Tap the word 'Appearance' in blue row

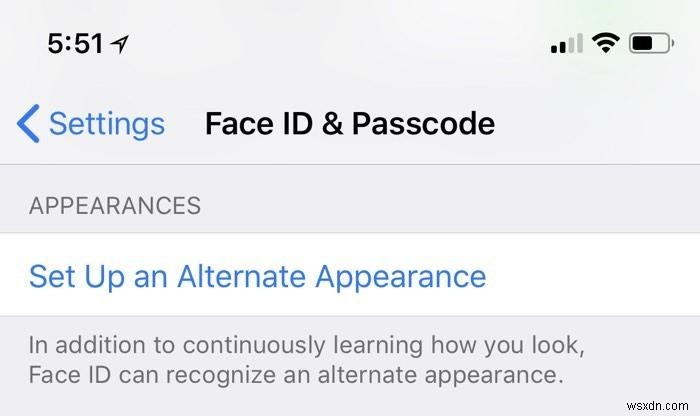click(x=401, y=277)
